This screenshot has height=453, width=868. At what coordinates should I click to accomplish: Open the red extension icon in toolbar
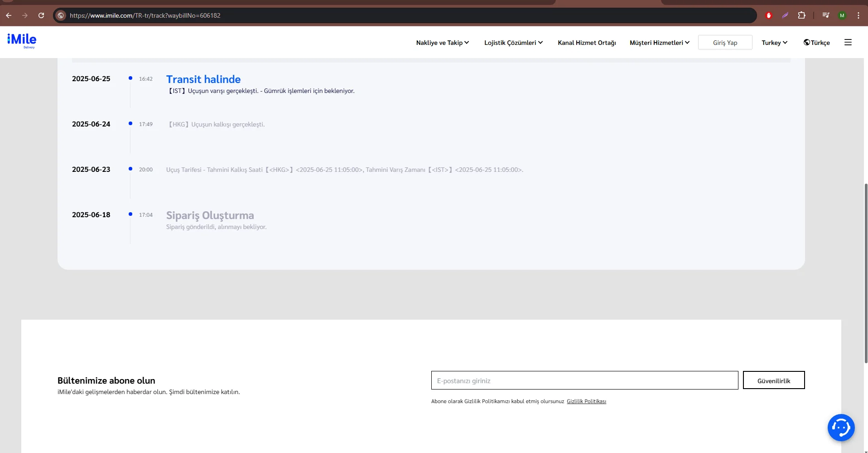[768, 15]
